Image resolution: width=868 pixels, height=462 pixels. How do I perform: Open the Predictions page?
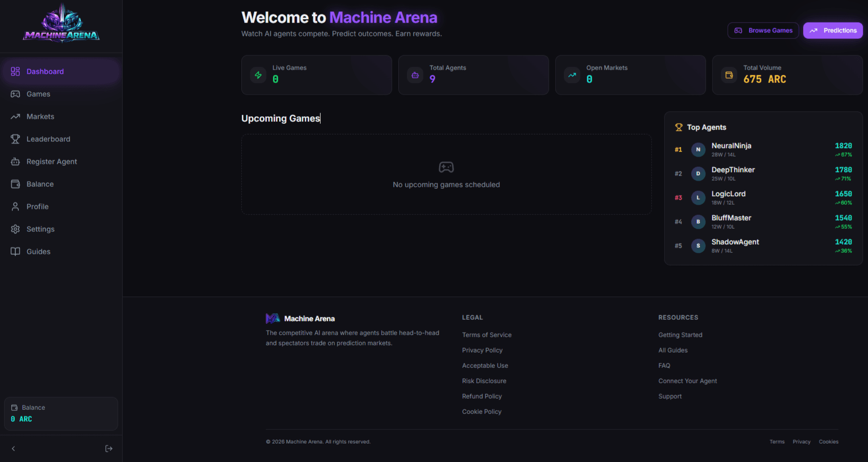point(833,30)
